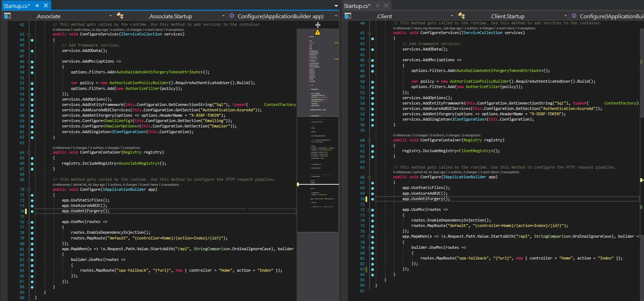Image resolution: width=644 pixels, height=301 pixels.
Task: Click the purple method cube icon in left pane
Action: point(232,16)
